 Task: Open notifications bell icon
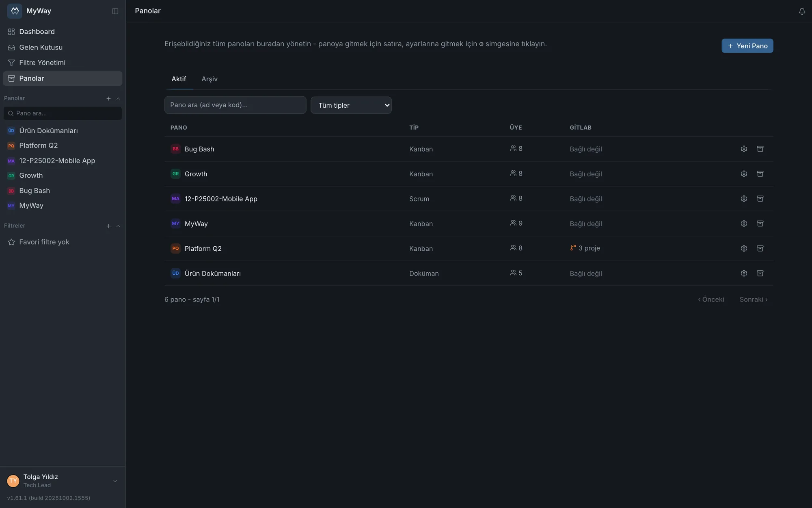pyautogui.click(x=802, y=11)
